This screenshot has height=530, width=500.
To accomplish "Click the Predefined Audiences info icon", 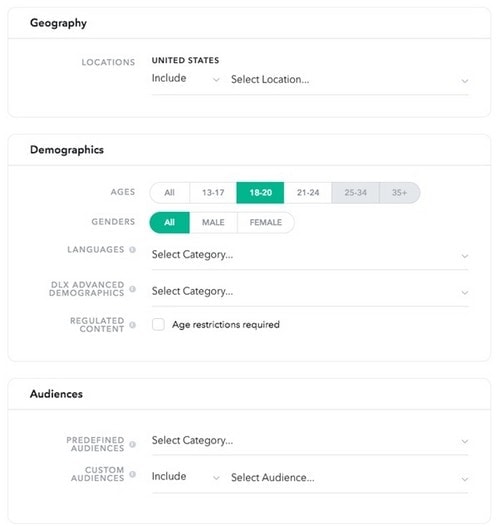I will coord(133,444).
